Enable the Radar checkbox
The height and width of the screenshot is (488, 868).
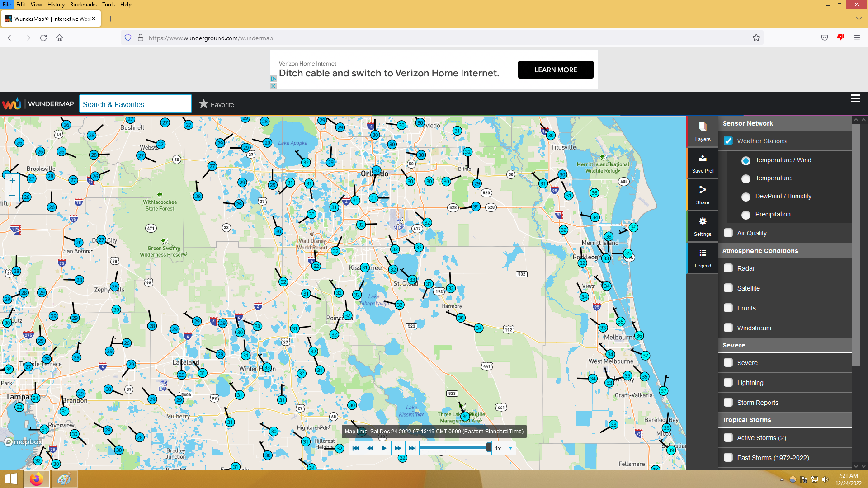[x=728, y=268]
